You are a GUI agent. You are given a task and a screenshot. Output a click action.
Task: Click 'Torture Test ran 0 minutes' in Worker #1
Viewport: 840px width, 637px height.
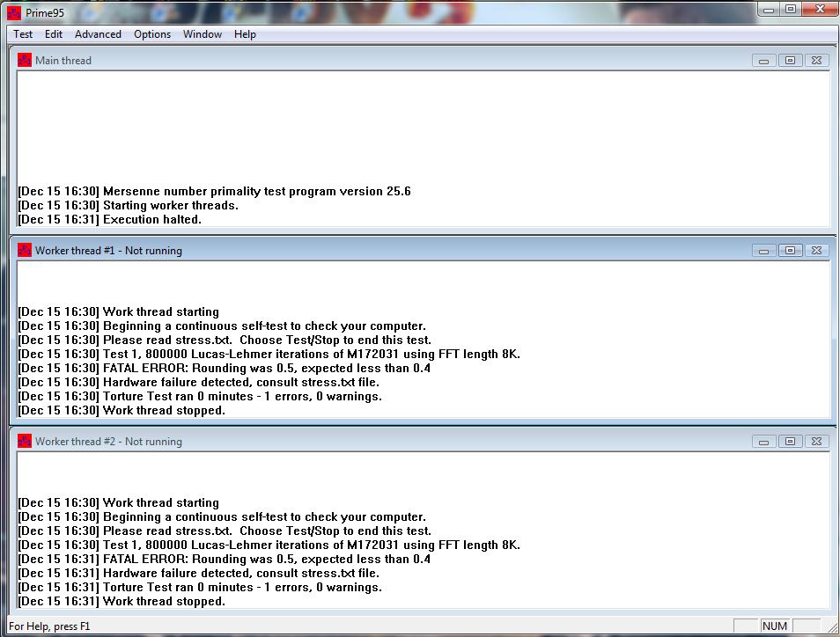click(200, 396)
